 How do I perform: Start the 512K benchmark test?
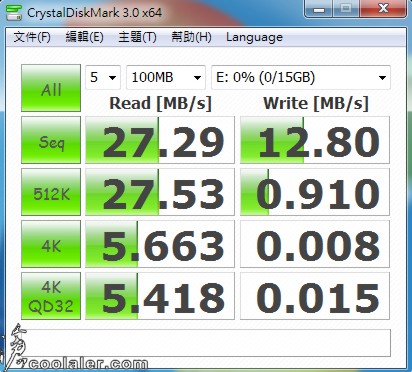pos(51,192)
